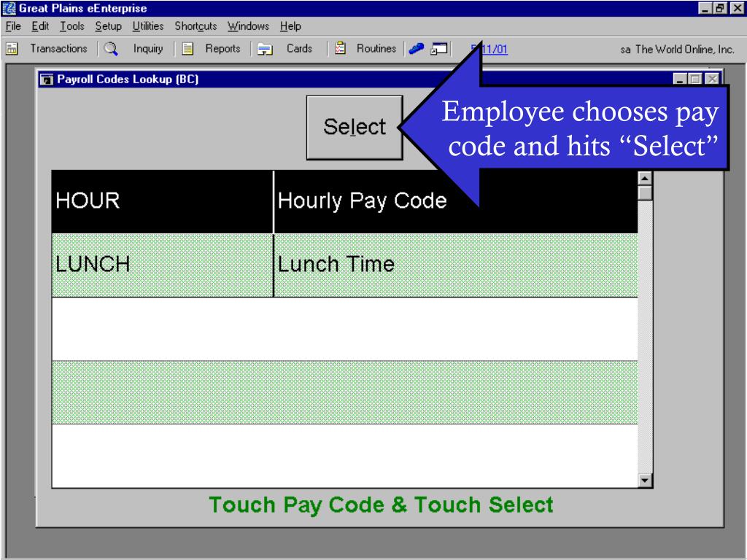
Task: Click the pay code list scroll-up arrow
Action: [645, 178]
